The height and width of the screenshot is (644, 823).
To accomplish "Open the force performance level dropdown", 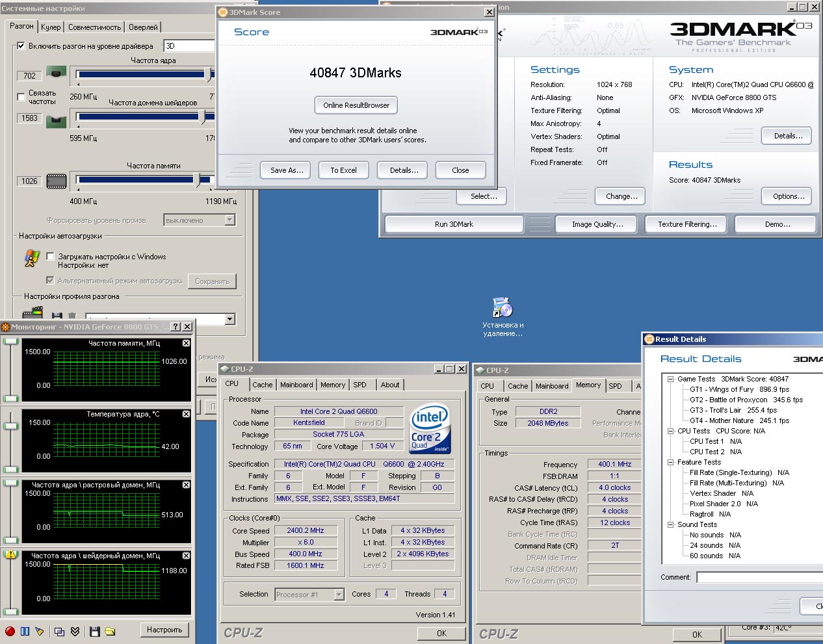I will [x=199, y=220].
